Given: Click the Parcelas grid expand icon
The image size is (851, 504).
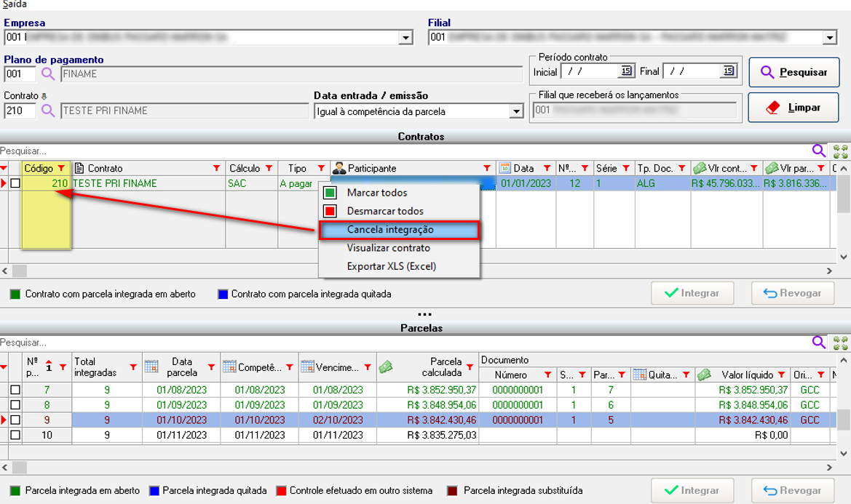Looking at the screenshot, I should click(840, 343).
